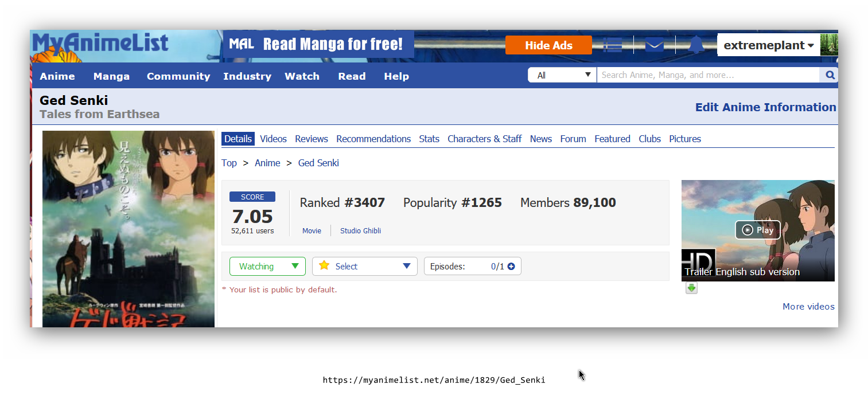Switch to Characters & Staff tab
This screenshot has height=403, width=868.
[x=485, y=139]
